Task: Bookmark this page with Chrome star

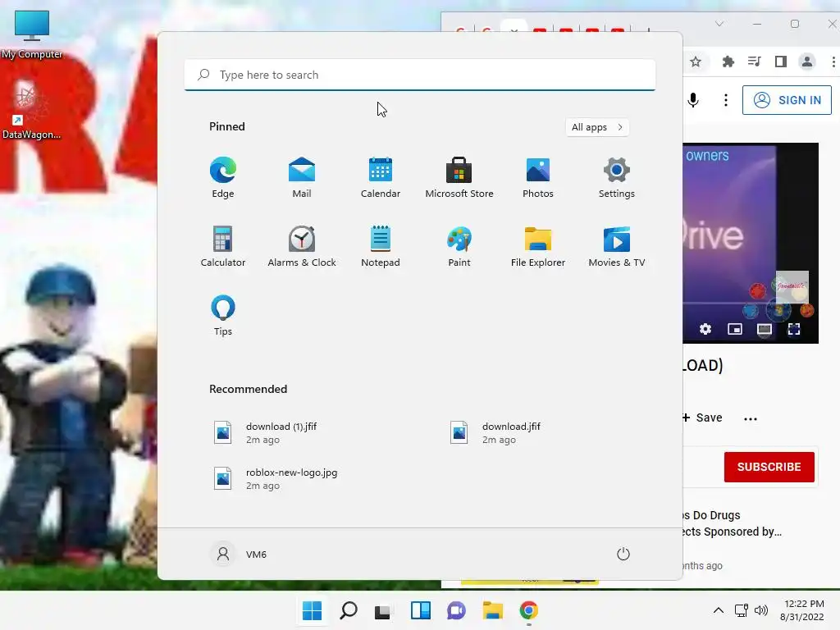Action: pos(696,62)
